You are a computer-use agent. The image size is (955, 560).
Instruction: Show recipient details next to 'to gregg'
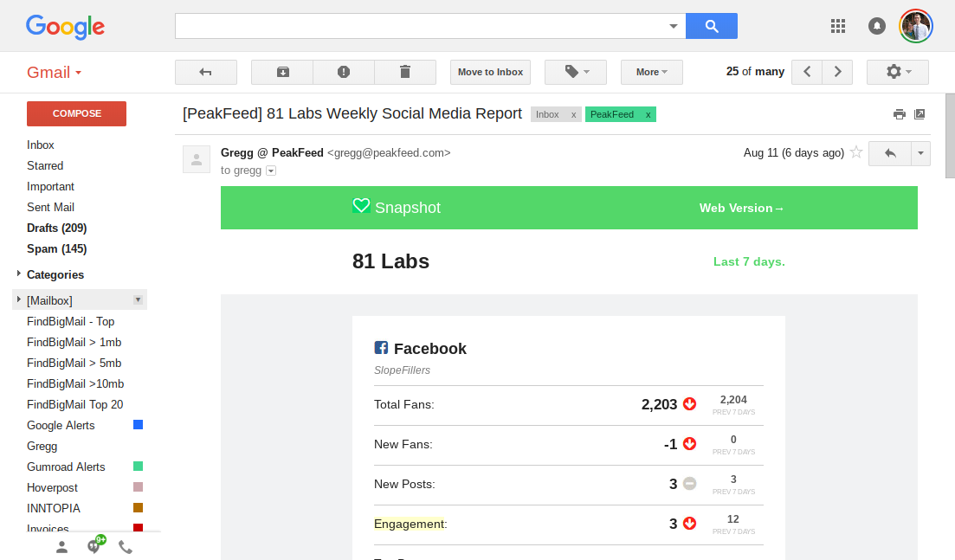[x=271, y=171]
